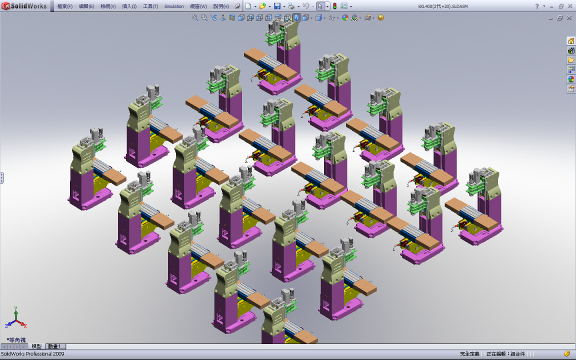Open the View Orientation cube icon
Image resolution: width=576 pixels, height=360 pixels.
(x=305, y=18)
